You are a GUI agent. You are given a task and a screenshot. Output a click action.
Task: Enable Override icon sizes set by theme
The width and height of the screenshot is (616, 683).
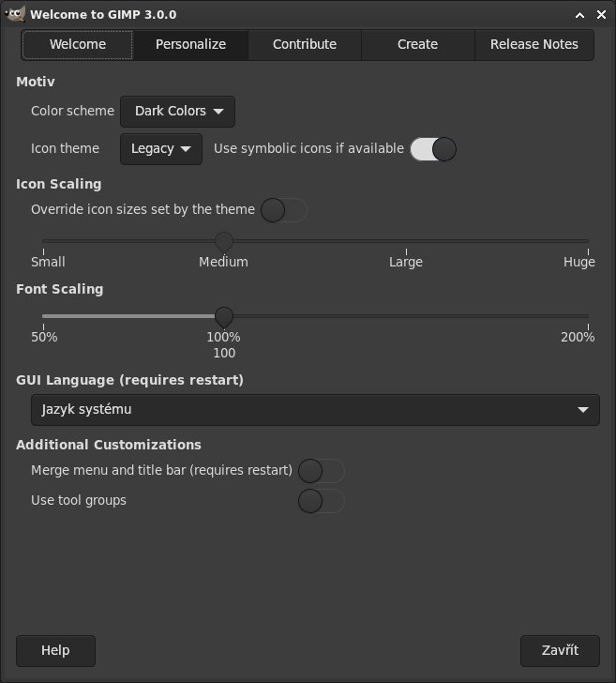[284, 210]
